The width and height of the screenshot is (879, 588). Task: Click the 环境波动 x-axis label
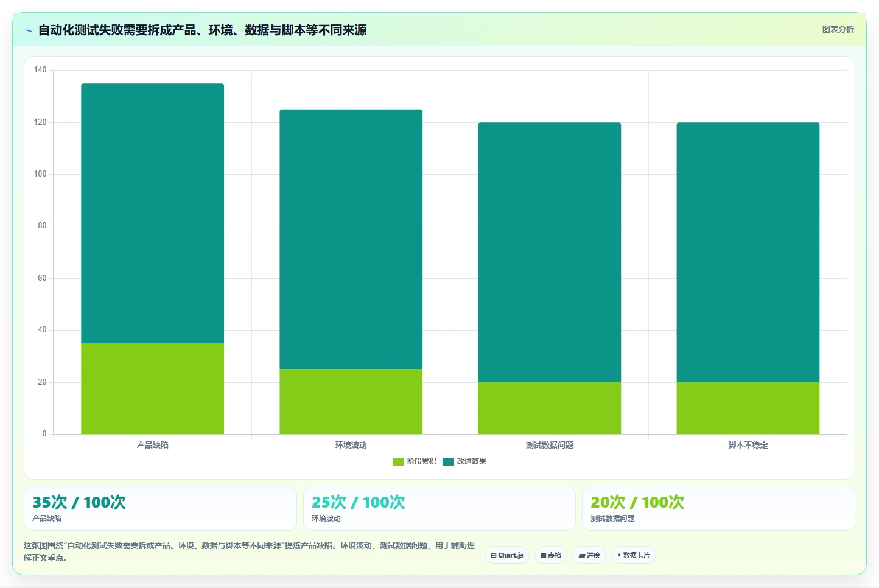point(351,446)
